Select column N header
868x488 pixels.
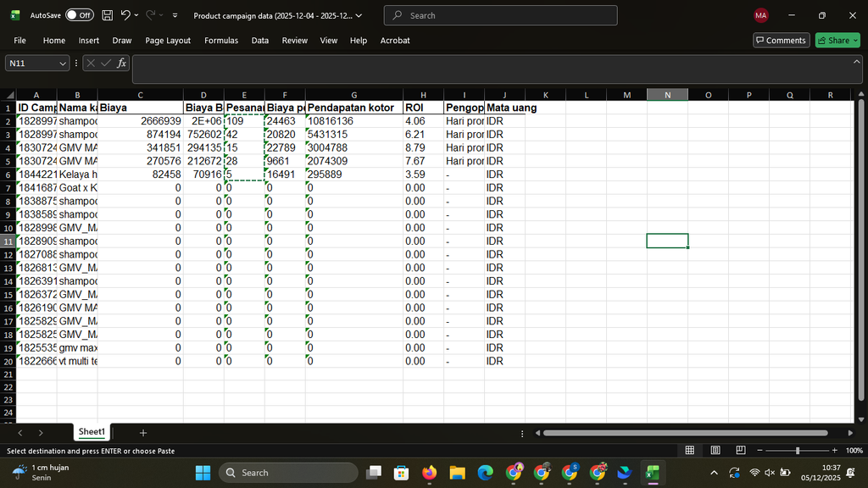coord(667,95)
